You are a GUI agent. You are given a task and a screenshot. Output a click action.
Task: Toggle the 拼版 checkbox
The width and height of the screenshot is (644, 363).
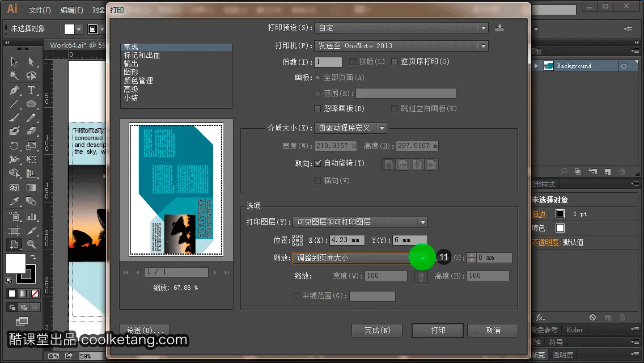tap(353, 62)
